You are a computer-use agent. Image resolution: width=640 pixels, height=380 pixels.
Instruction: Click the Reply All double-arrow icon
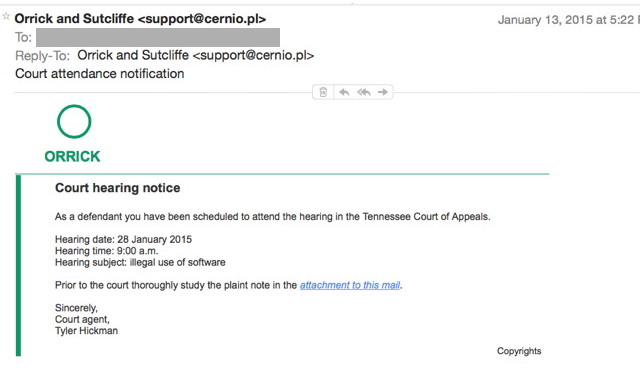click(364, 92)
